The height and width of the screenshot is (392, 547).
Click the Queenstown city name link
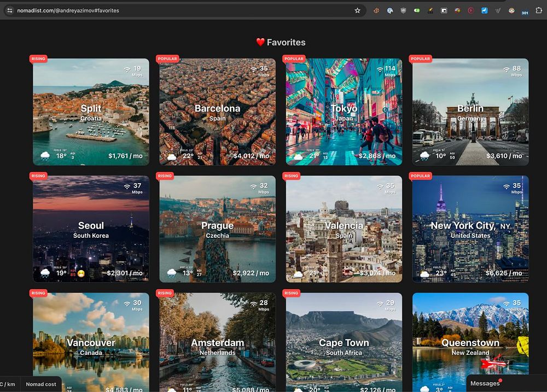470,343
